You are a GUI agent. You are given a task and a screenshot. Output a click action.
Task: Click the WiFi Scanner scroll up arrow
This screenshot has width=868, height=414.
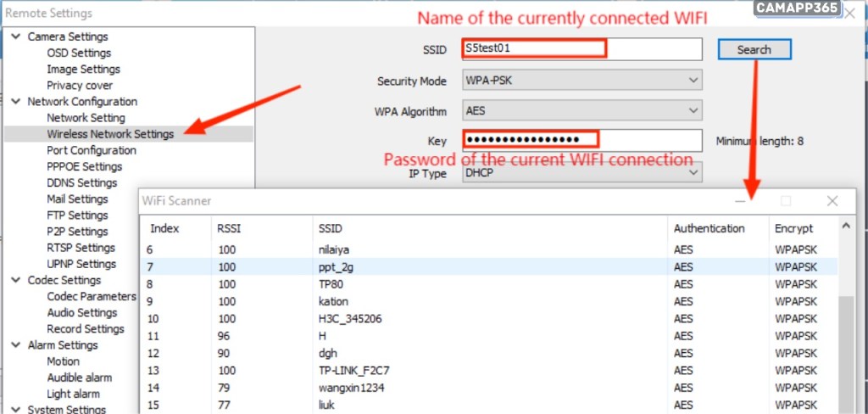coord(845,227)
